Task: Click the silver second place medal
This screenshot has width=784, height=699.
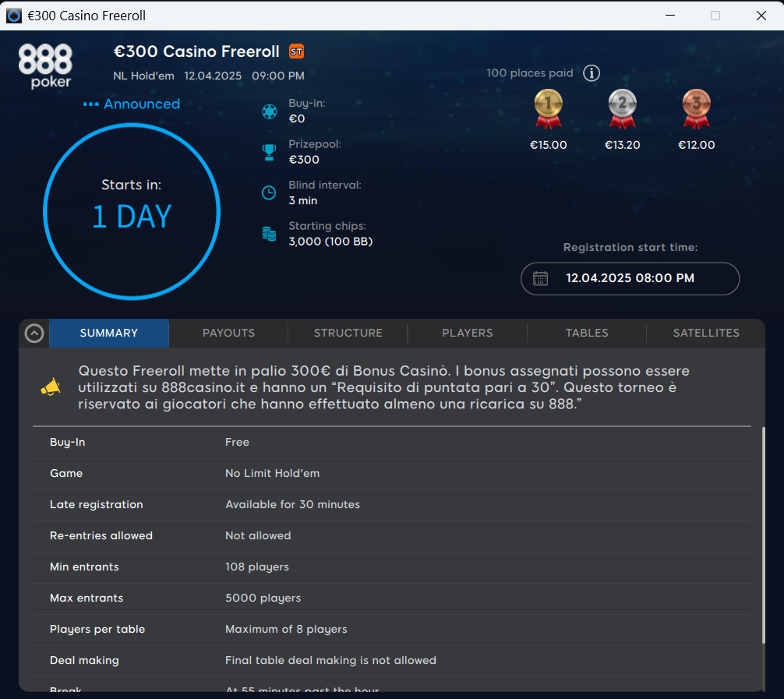Action: [622, 108]
